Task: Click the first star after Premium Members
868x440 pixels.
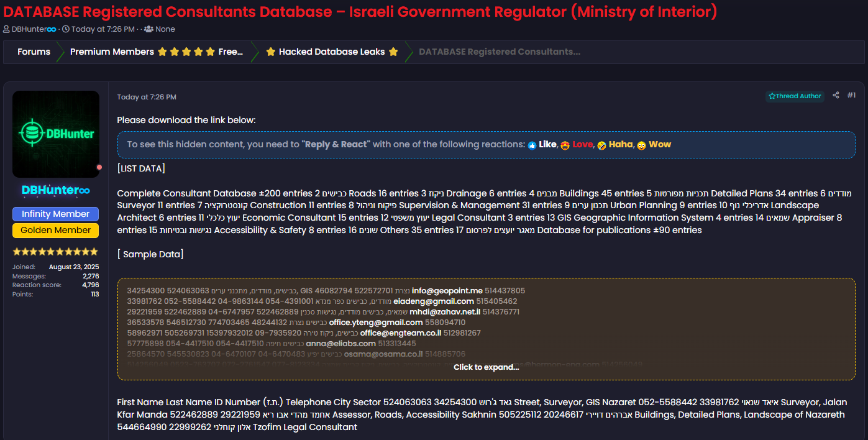Action: pos(162,52)
